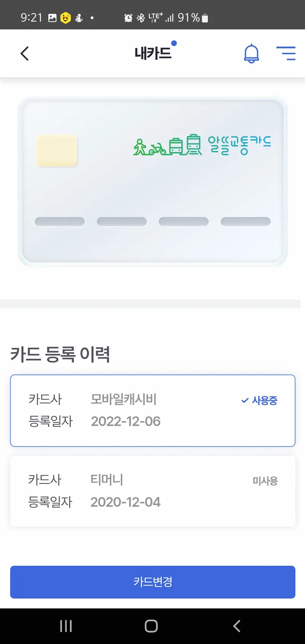
Task: Open the hamburger menu
Action: click(286, 53)
